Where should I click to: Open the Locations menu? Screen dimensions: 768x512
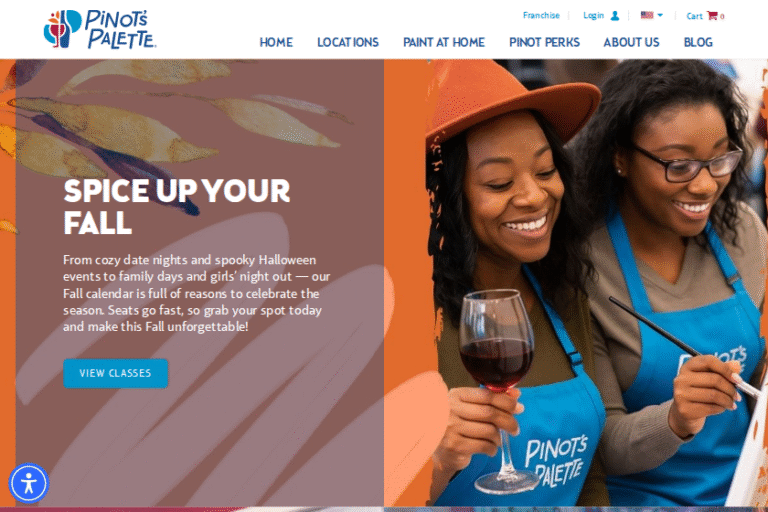pyautogui.click(x=348, y=43)
